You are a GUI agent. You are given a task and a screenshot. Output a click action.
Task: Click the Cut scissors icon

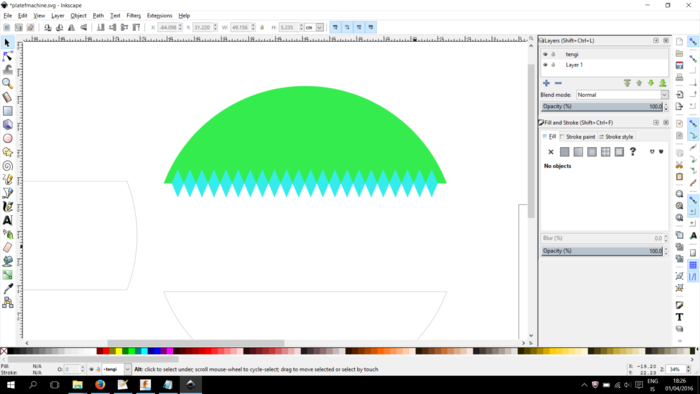click(679, 165)
